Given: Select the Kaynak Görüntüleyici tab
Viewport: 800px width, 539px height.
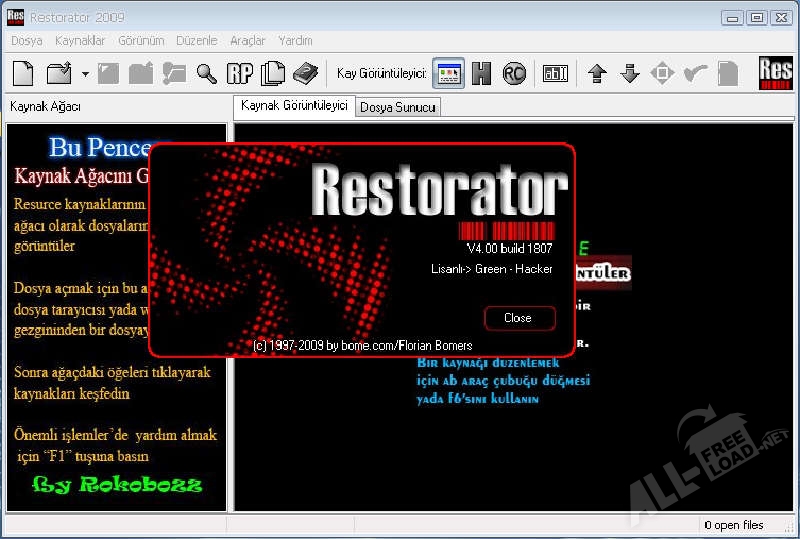Looking at the screenshot, I should 294,106.
